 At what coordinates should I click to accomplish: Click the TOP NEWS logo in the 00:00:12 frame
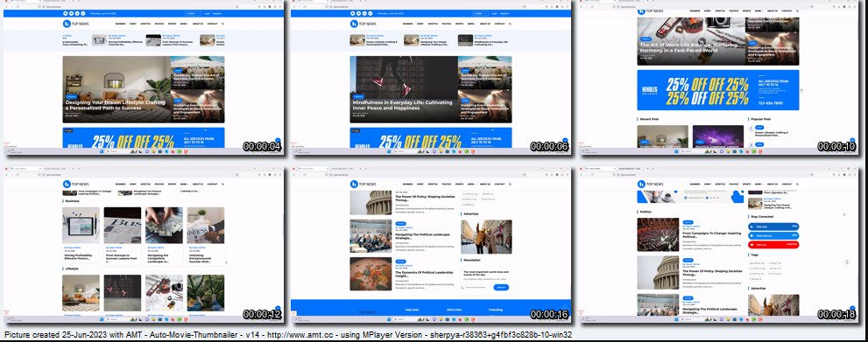(75, 184)
